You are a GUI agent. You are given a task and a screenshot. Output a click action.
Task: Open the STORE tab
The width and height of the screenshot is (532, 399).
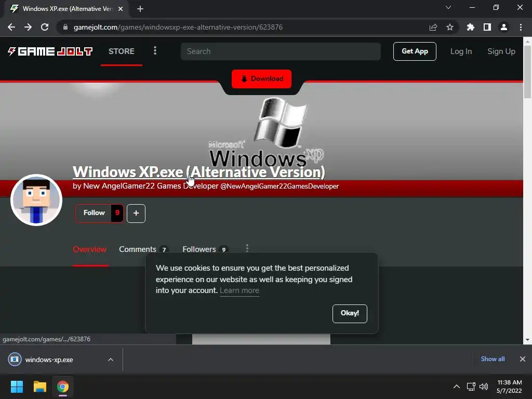[122, 51]
